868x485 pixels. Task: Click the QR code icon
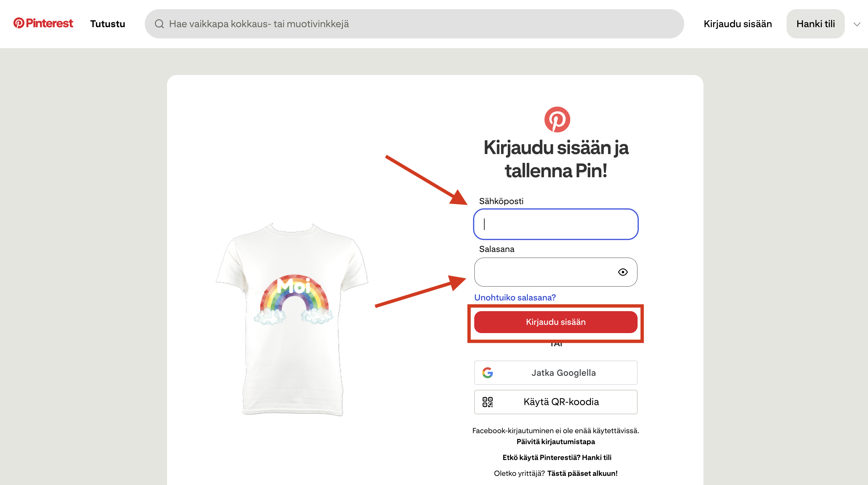487,402
